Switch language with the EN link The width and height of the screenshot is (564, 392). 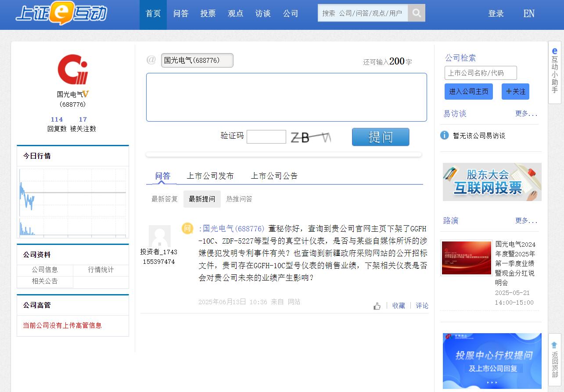pos(529,14)
